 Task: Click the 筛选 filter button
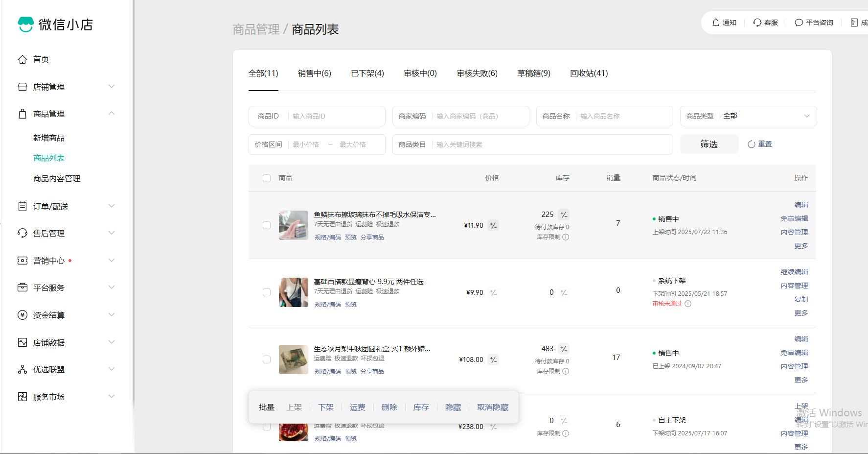pos(709,144)
